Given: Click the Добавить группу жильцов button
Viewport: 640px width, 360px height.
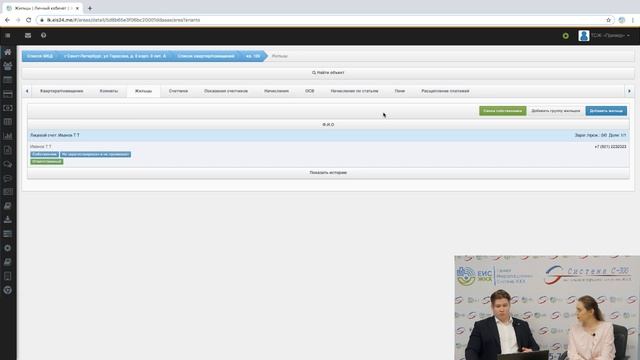Looking at the screenshot, I should (x=556, y=111).
